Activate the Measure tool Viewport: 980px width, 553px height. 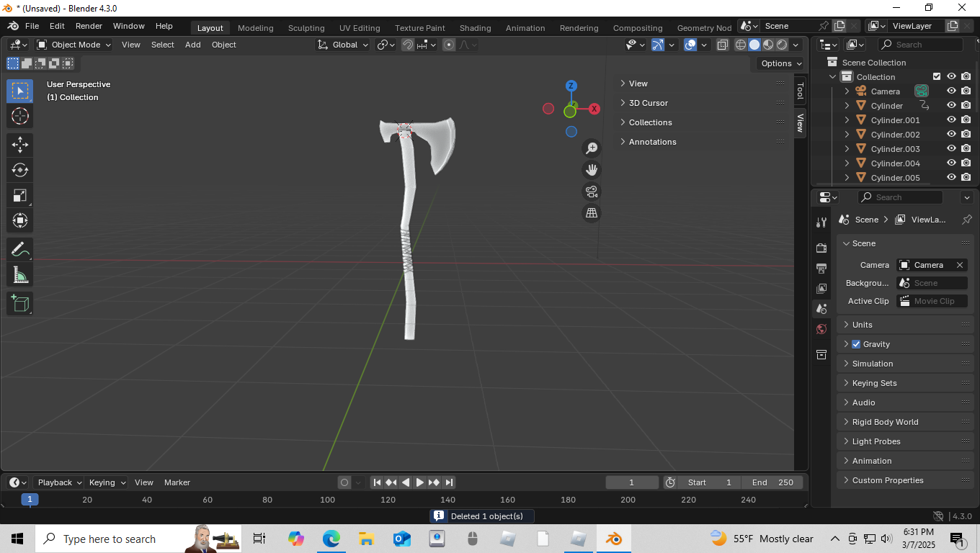click(19, 274)
